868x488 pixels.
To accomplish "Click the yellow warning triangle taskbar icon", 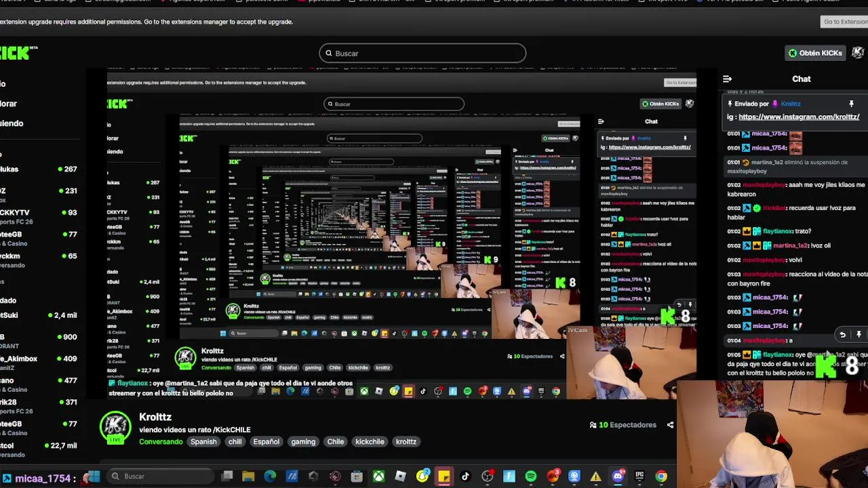I will 595,476.
